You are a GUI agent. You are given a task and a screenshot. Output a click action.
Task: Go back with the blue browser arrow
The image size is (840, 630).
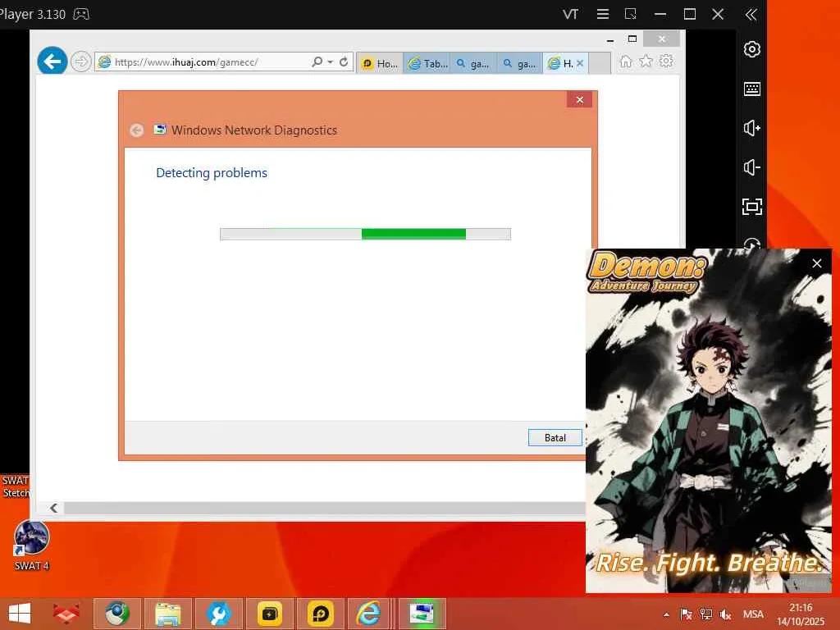(52, 62)
